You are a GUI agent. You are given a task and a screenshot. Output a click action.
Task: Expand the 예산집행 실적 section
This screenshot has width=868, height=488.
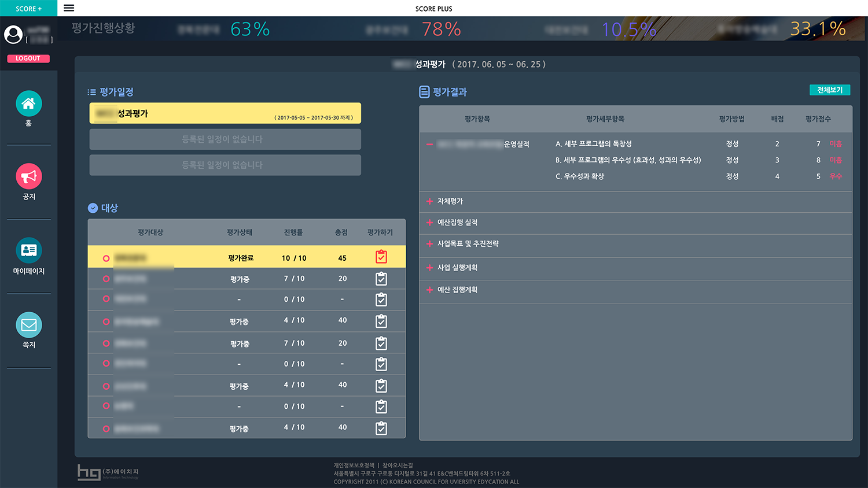[x=429, y=223]
